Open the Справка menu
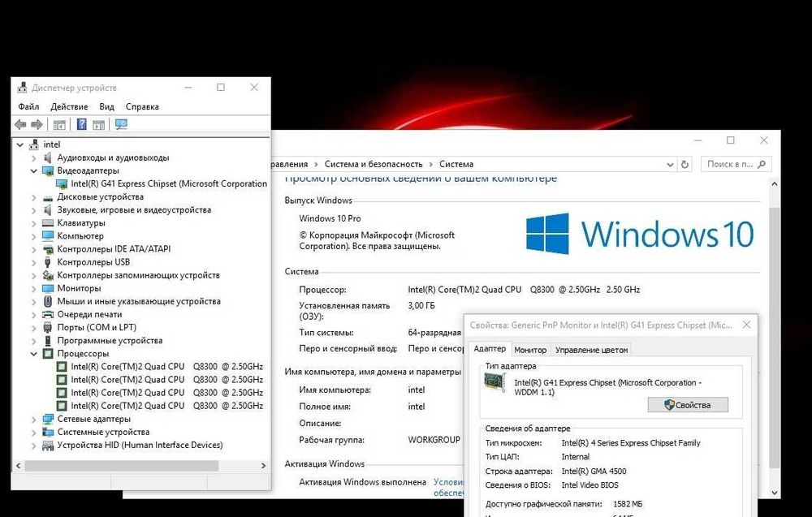This screenshot has height=517, width=812. point(142,106)
